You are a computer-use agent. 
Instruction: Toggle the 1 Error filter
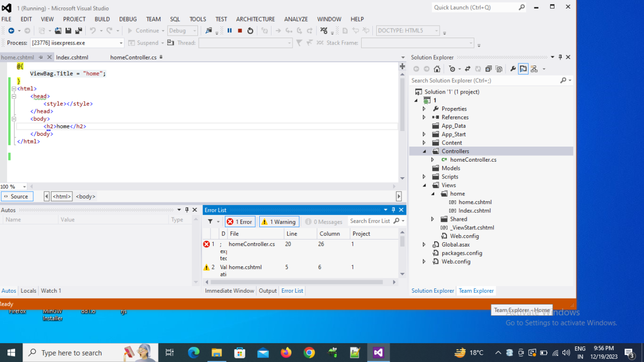point(239,222)
